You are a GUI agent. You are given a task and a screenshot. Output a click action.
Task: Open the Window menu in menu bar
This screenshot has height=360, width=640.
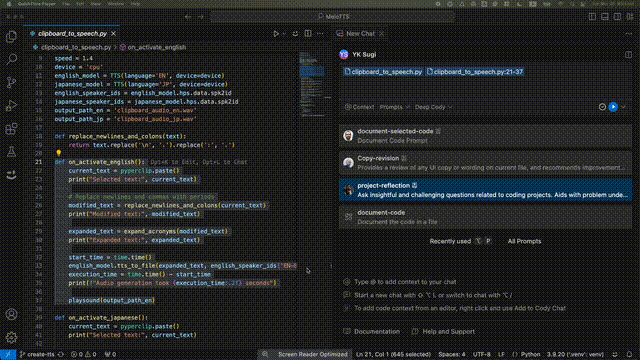(116, 4)
